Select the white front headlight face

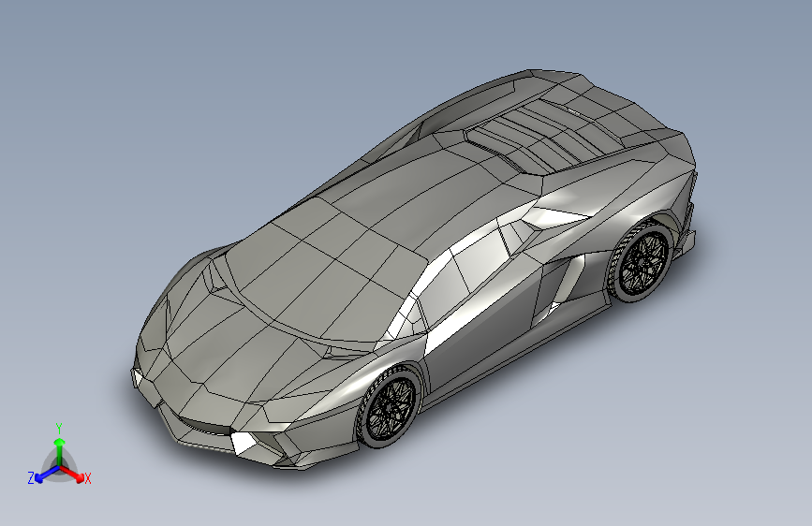244,442
